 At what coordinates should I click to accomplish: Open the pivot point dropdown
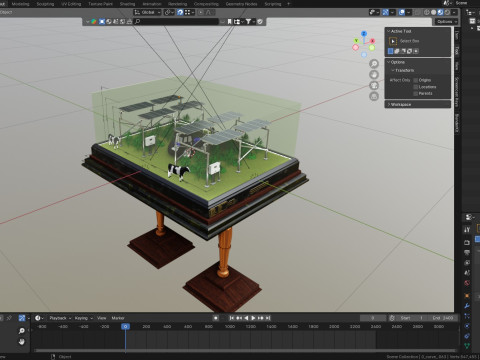(x=168, y=12)
